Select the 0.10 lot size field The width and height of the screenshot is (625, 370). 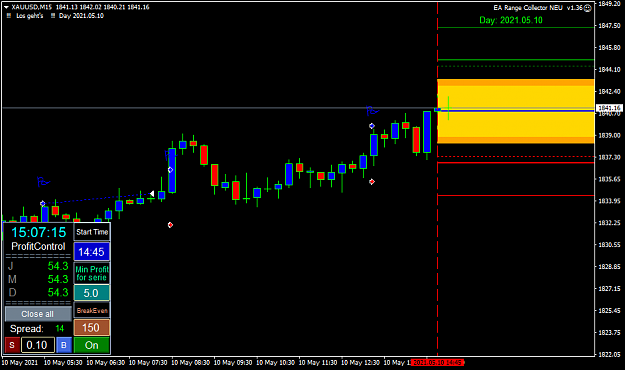[37, 345]
